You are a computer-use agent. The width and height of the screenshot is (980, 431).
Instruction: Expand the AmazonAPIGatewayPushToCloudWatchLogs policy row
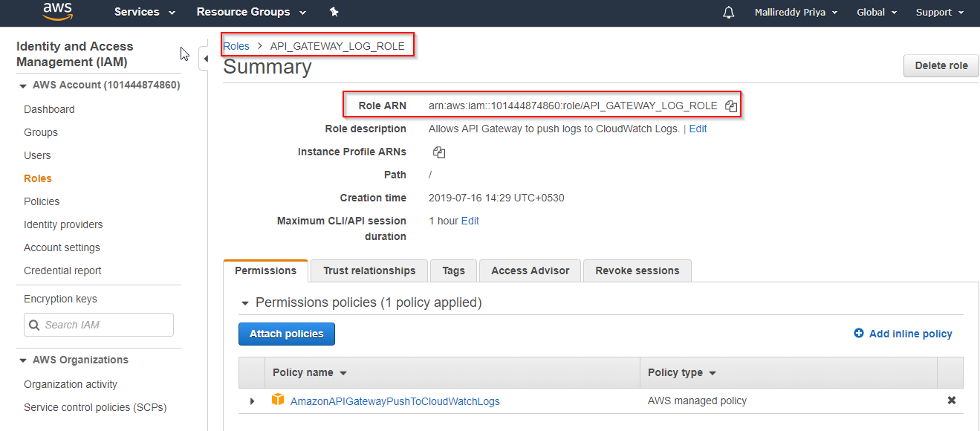[252, 400]
